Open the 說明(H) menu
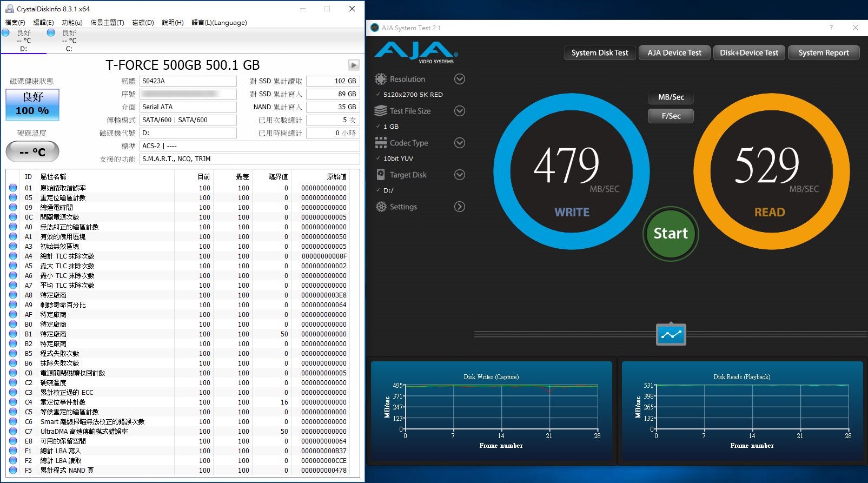Screen dimensions: 868x483 point(173,23)
